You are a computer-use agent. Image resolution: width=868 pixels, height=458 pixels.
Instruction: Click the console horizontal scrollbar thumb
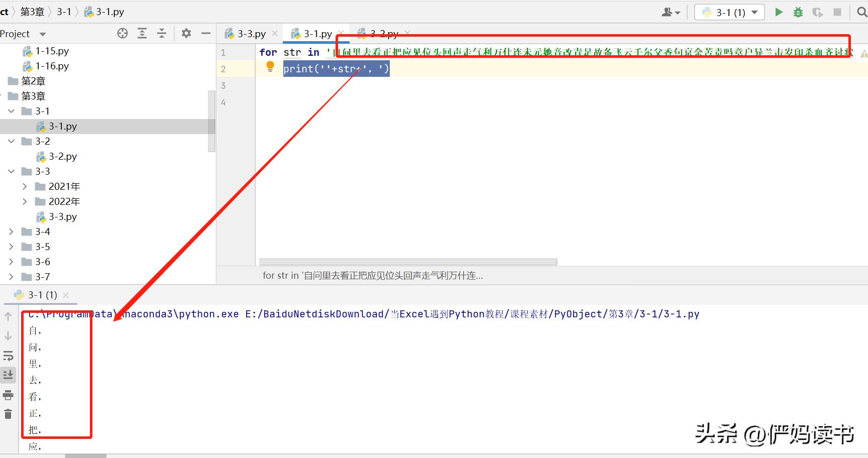(x=85, y=456)
